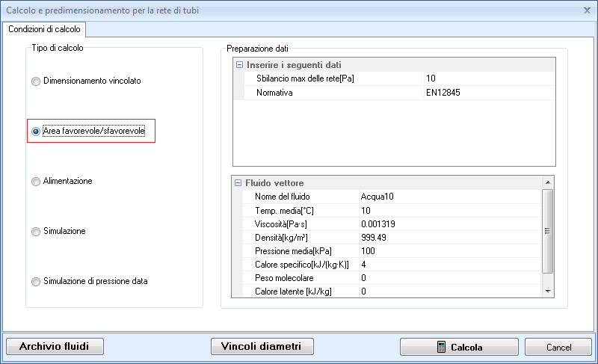This screenshot has height=364, width=598.
Task: Click the Vincoli diametri button
Action: pos(262,347)
